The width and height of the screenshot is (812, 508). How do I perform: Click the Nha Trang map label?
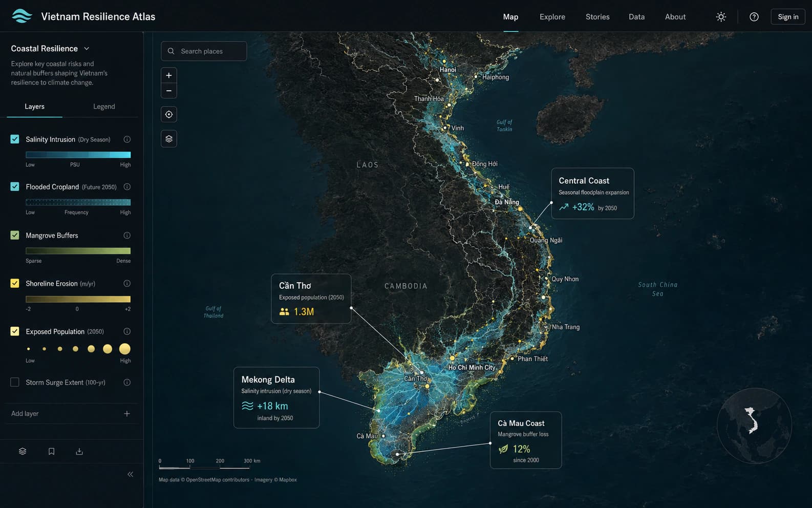point(566,327)
